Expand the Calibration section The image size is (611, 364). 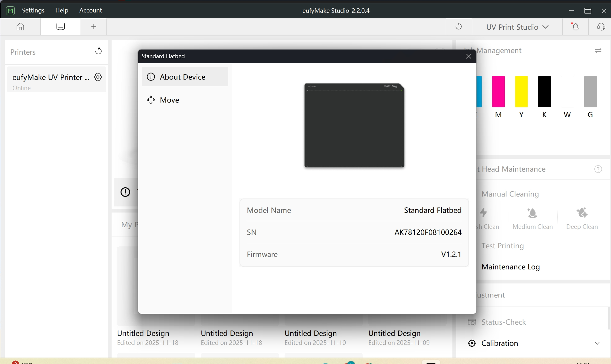(597, 343)
